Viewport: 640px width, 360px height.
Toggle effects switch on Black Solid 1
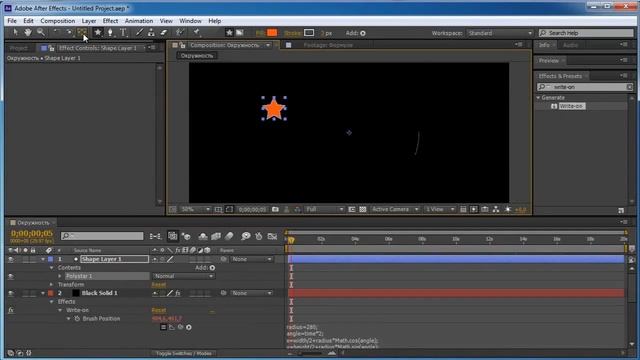coord(178,293)
